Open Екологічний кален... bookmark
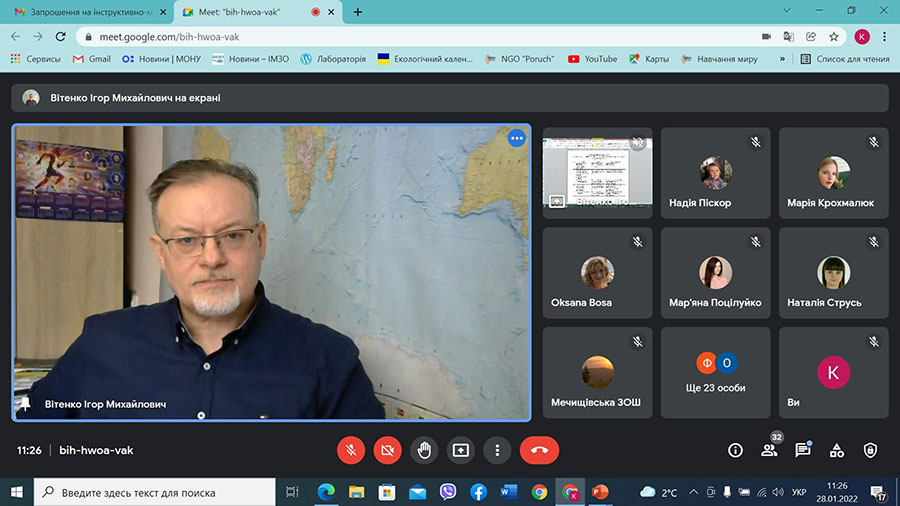The height and width of the screenshot is (506, 900). point(425,59)
